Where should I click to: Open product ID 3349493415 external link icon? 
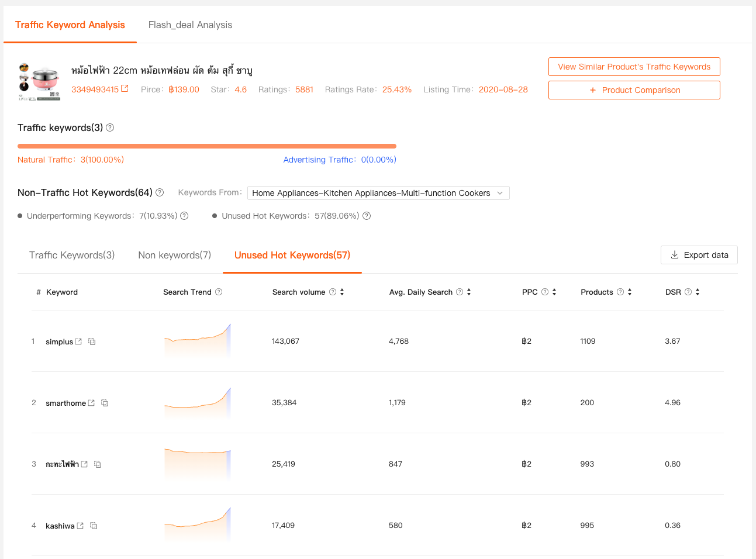point(125,89)
